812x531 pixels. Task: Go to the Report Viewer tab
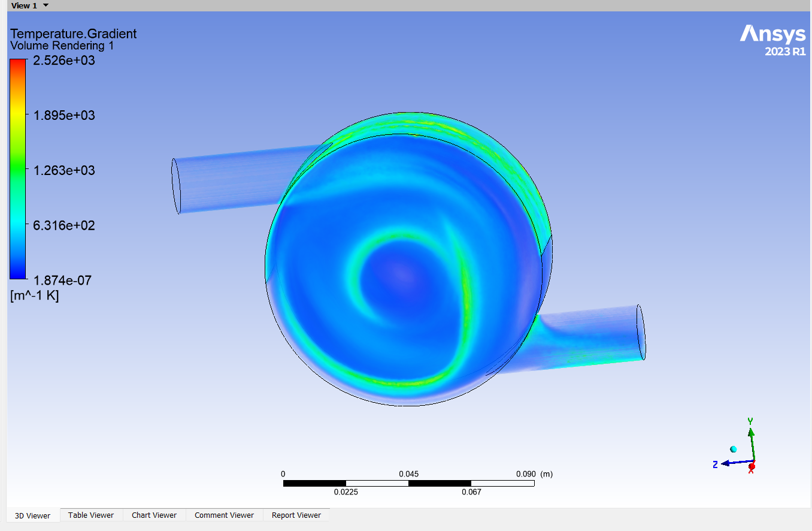(x=296, y=515)
